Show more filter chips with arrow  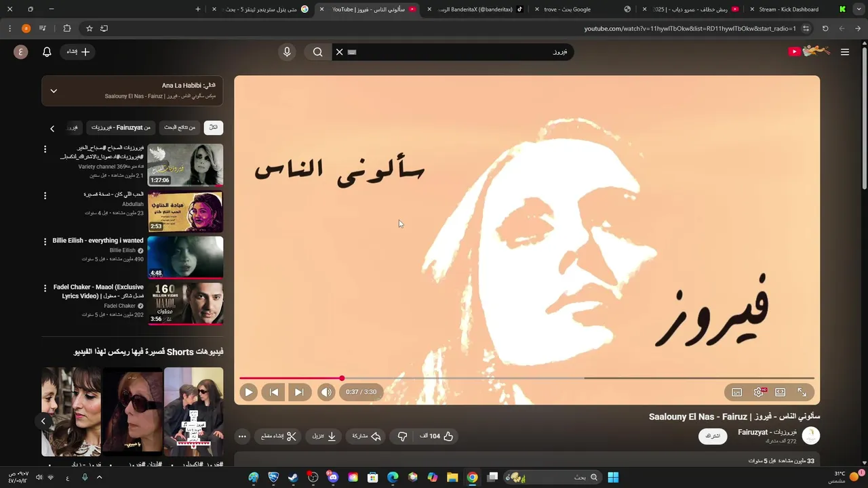pyautogui.click(x=52, y=128)
